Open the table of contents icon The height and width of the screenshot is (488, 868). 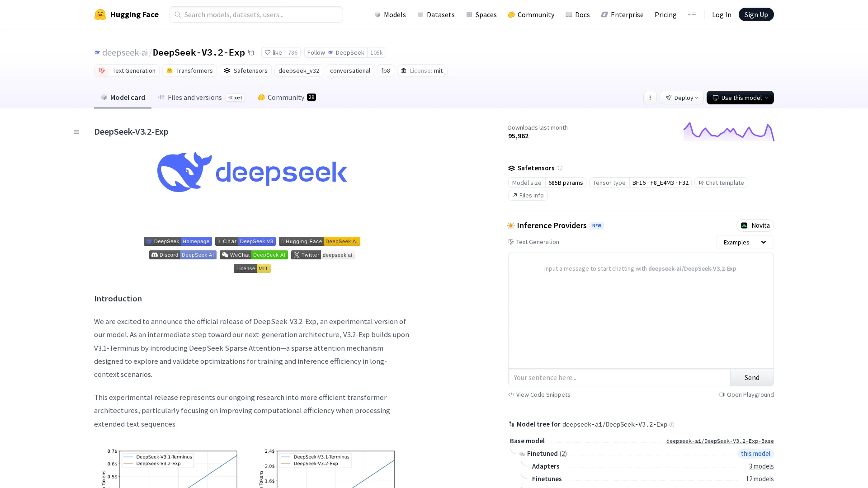click(x=76, y=132)
